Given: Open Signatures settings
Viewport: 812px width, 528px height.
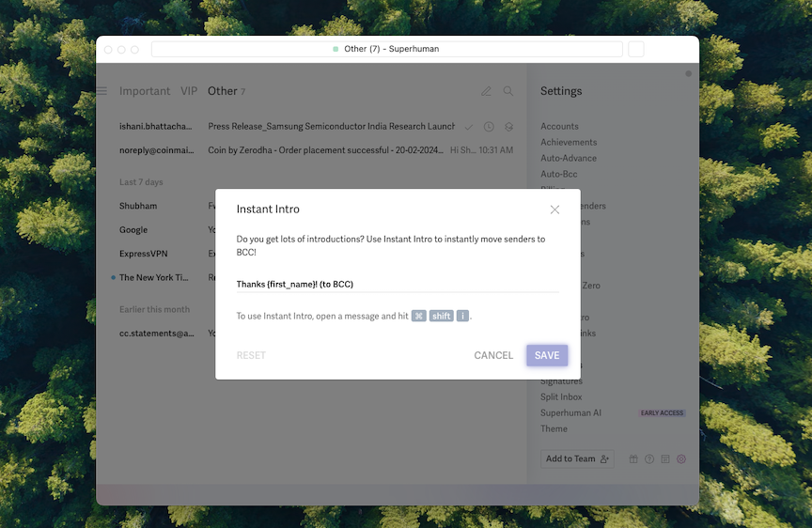Looking at the screenshot, I should point(561,381).
